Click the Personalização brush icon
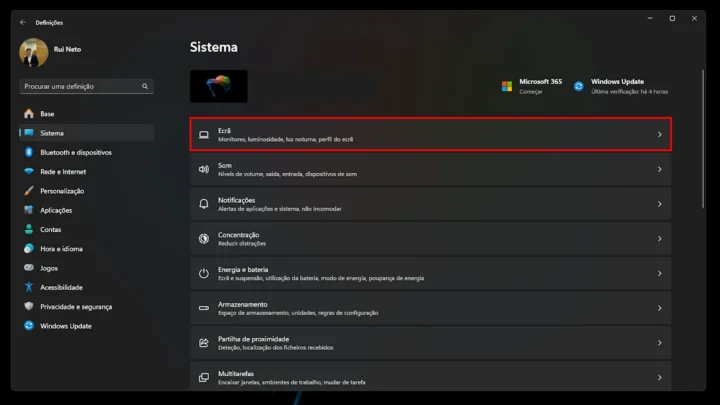Viewport: 720px width, 405px height. [29, 191]
